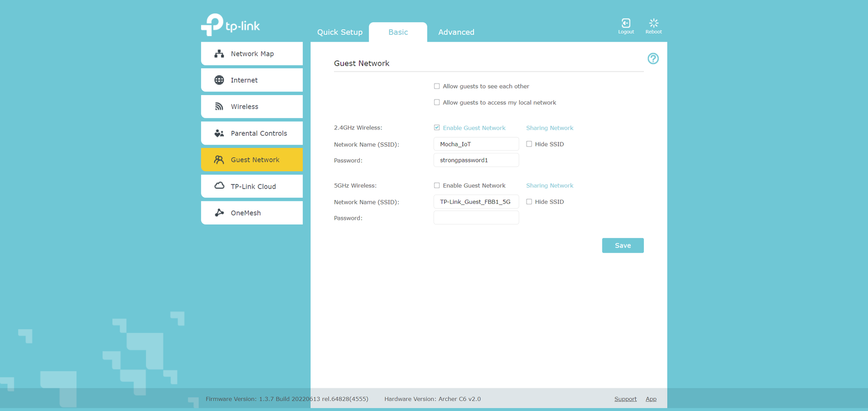
Task: Click the Hardware Version Archer C6 text
Action: point(432,399)
